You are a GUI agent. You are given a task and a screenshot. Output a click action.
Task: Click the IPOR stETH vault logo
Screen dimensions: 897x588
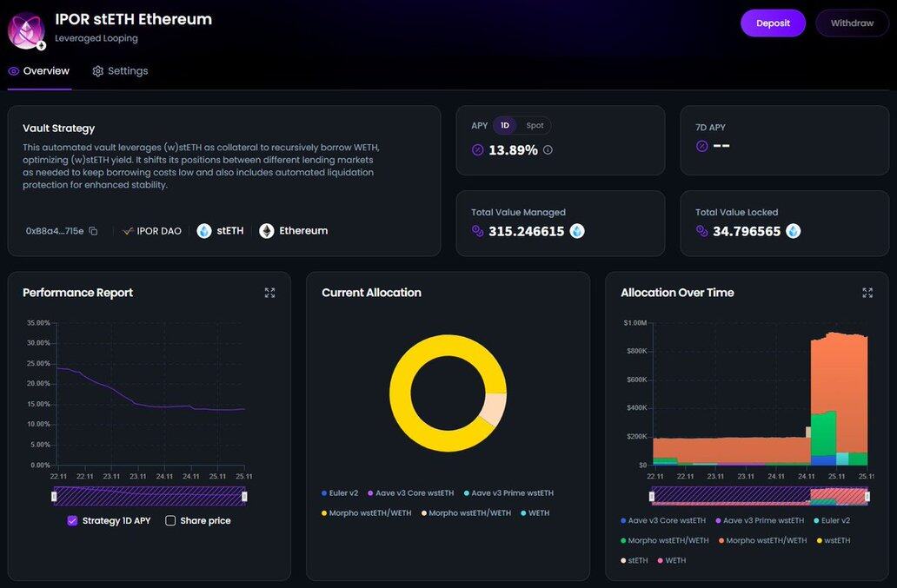point(26,30)
